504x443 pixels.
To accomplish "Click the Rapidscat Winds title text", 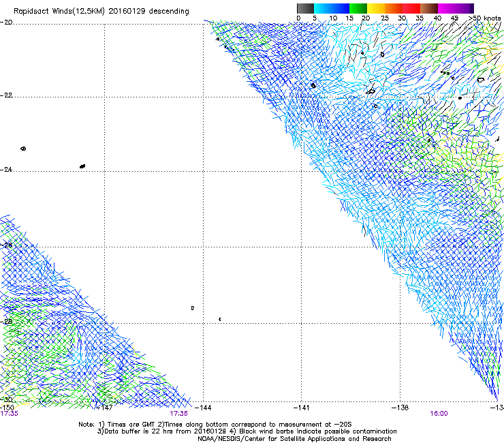I will (101, 11).
